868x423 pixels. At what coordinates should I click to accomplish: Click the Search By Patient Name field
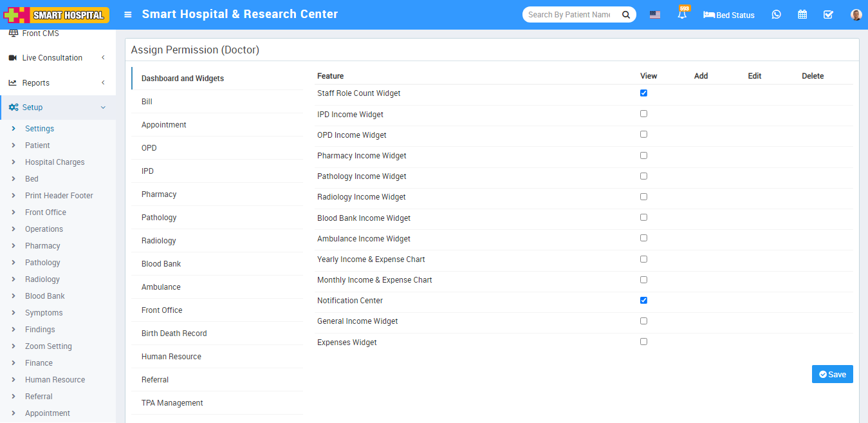(569, 14)
